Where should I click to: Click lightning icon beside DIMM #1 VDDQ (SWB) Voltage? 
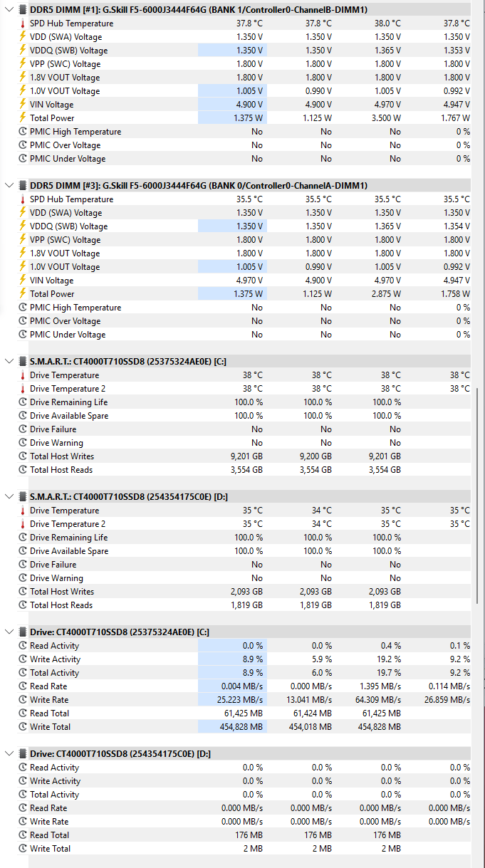coord(23,51)
